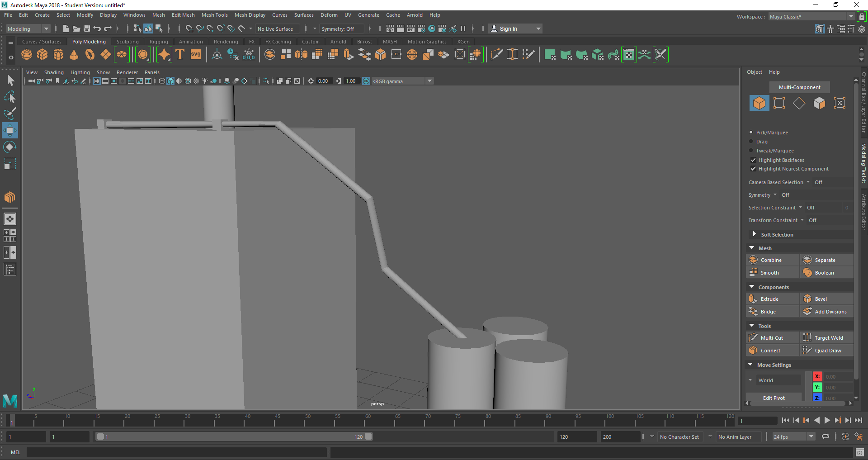868x460 pixels.
Task: Select the Rotate tool in the toolbox
Action: tap(10, 147)
